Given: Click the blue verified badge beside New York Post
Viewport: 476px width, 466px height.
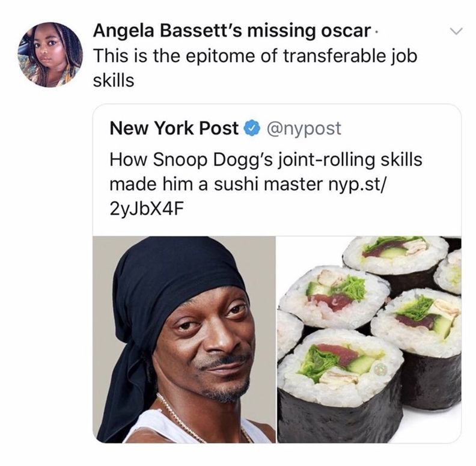Looking at the screenshot, I should [x=252, y=128].
